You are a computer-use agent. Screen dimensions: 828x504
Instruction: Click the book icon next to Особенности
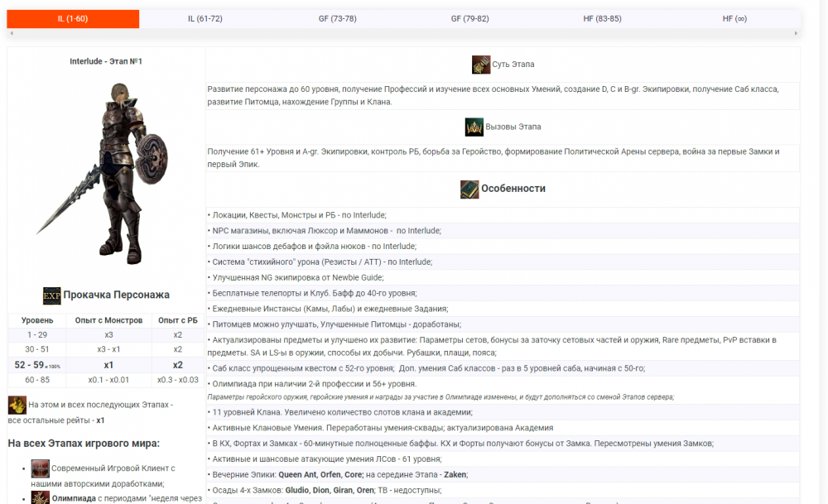point(469,189)
